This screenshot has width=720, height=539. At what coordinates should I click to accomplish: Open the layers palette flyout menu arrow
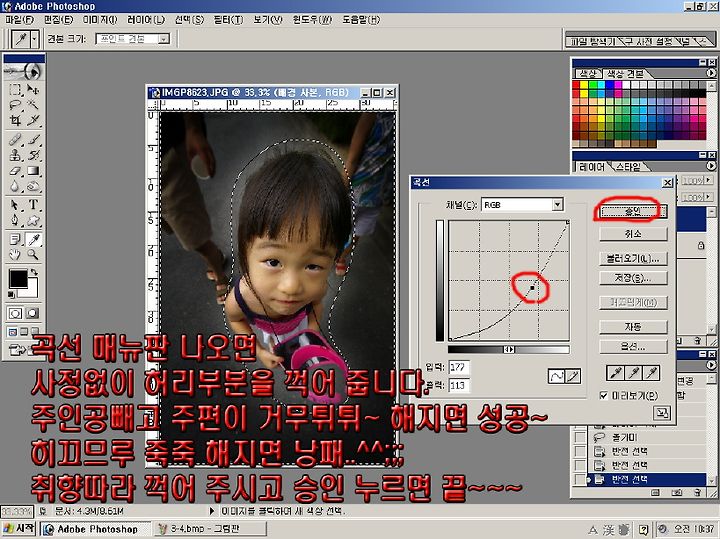(711, 166)
